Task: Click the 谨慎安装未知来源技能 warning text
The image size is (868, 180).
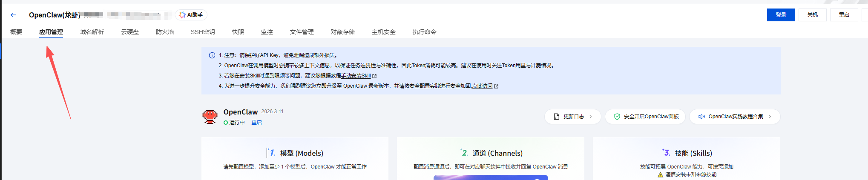Action: click(691, 174)
